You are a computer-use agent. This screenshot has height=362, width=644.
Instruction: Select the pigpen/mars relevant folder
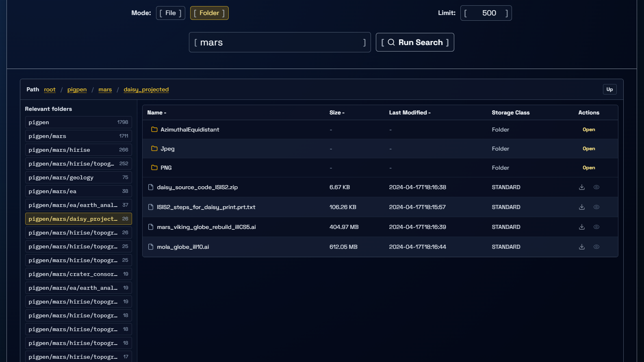[78, 136]
